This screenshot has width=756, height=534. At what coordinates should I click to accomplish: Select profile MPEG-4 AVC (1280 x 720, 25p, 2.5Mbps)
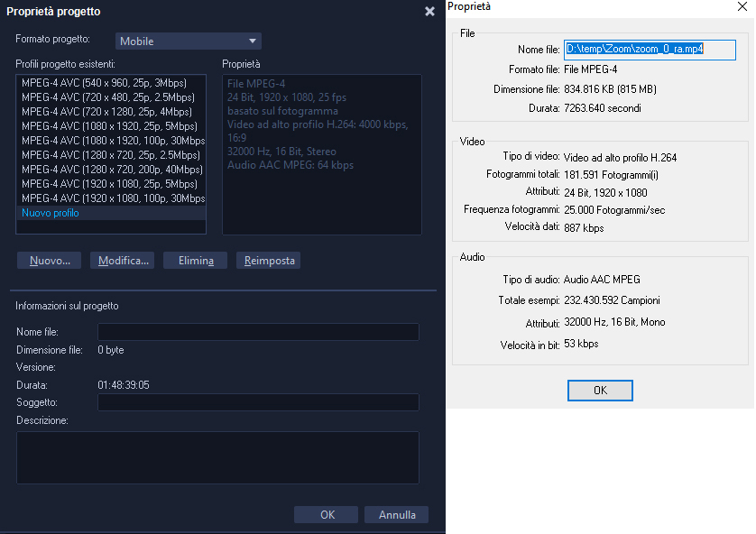pos(111,155)
